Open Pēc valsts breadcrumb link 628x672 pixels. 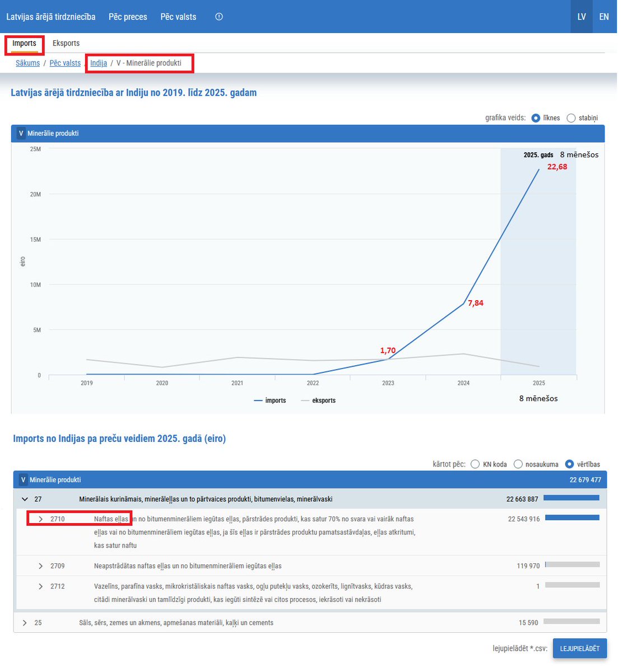click(x=65, y=63)
